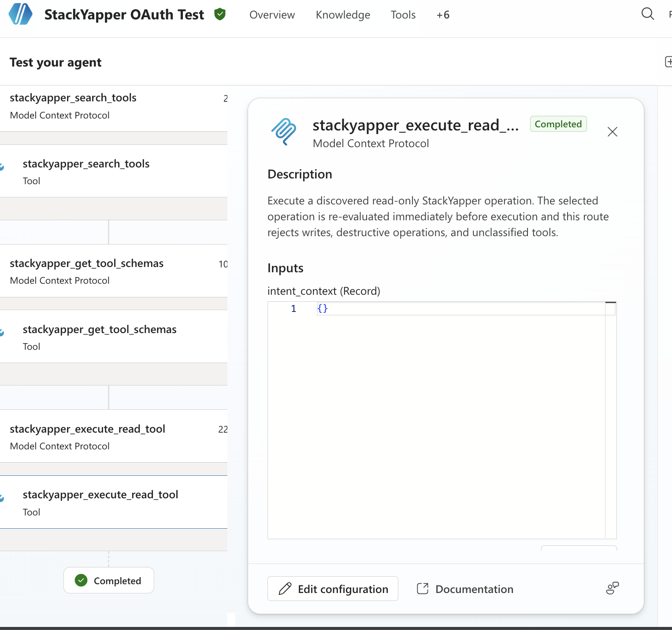672x630 pixels.
Task: Click the green Completed checkmark icon
Action: pos(81,580)
